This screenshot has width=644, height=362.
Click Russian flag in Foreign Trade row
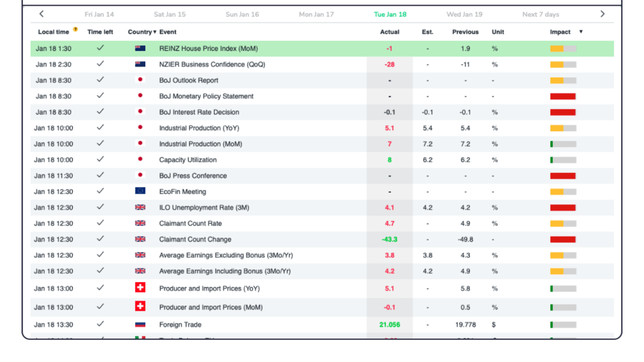[140, 324]
